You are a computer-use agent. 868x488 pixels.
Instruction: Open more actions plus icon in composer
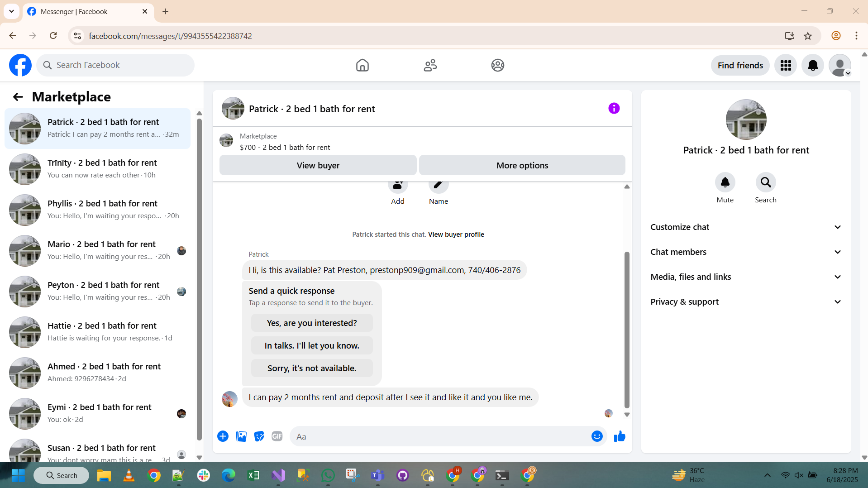pos(223,436)
